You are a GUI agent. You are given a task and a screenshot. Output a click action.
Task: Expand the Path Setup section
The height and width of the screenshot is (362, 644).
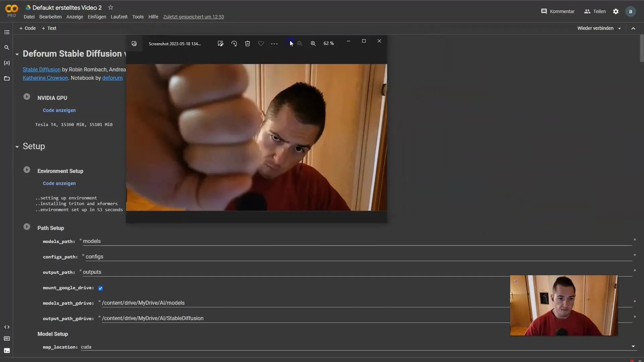click(x=26, y=227)
